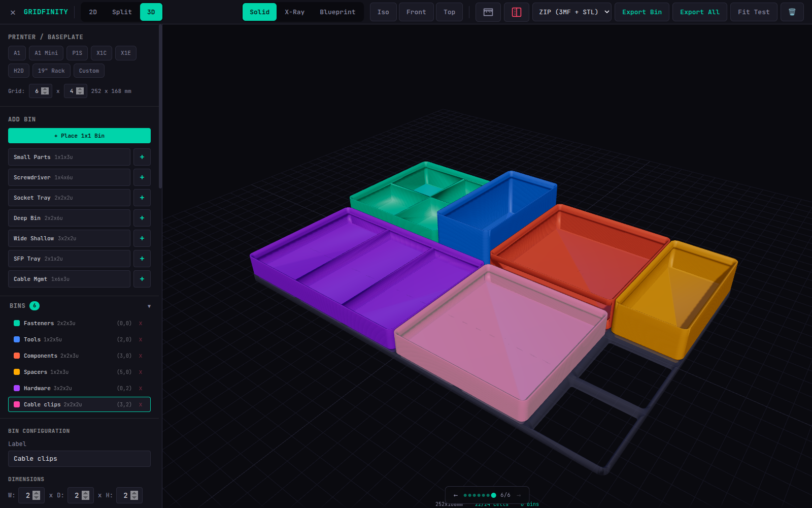The width and height of the screenshot is (812, 508).
Task: Set camera to Front view
Action: click(416, 12)
